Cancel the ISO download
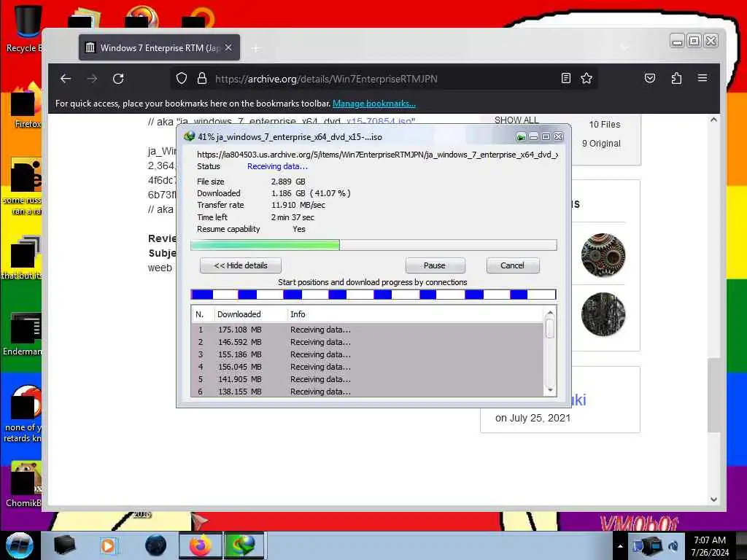Screen dimensions: 747x560 [513, 265]
